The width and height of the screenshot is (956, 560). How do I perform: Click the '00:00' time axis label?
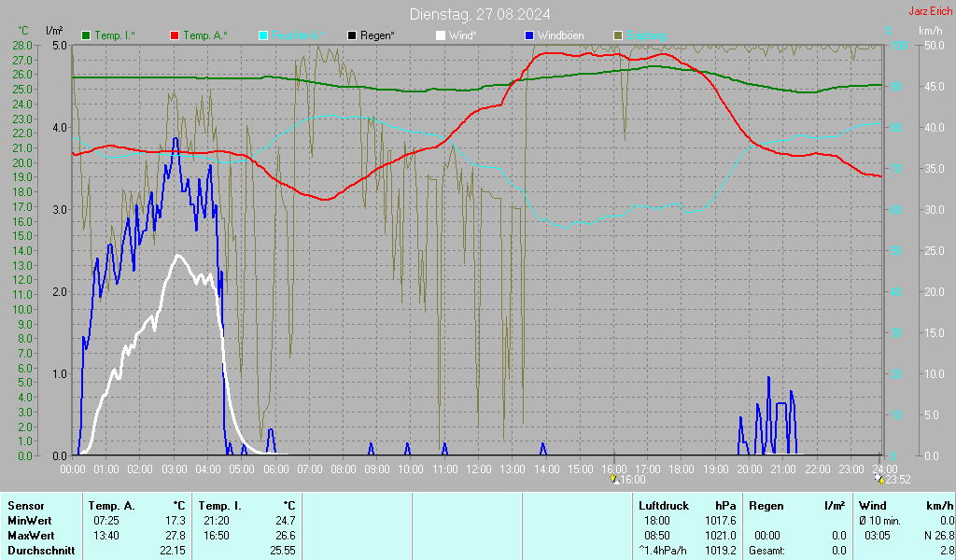point(73,469)
